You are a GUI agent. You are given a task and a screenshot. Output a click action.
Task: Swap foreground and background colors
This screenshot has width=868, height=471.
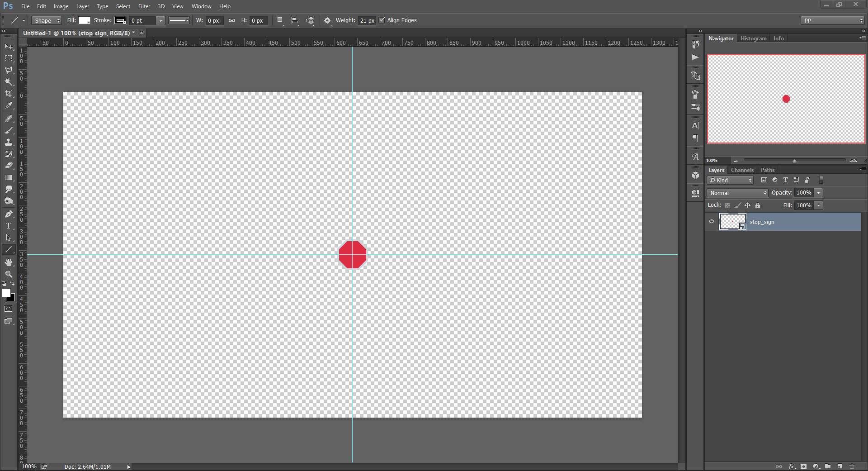pyautogui.click(x=13, y=284)
